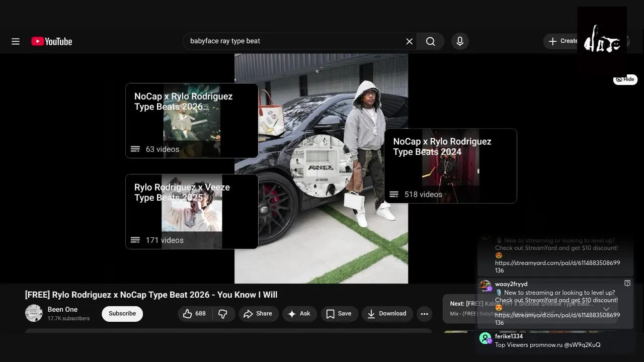644x362 pixels.
Task: Run the search with the magnifier button
Action: pos(431,41)
